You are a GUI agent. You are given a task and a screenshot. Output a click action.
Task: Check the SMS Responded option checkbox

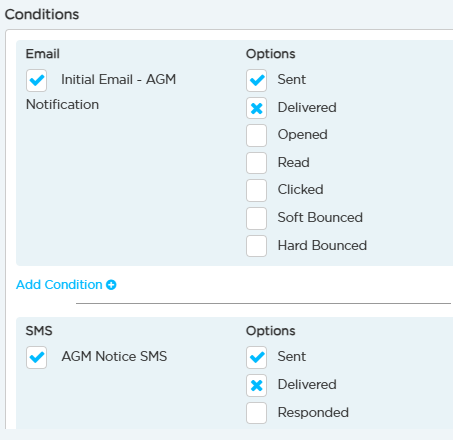pos(256,413)
